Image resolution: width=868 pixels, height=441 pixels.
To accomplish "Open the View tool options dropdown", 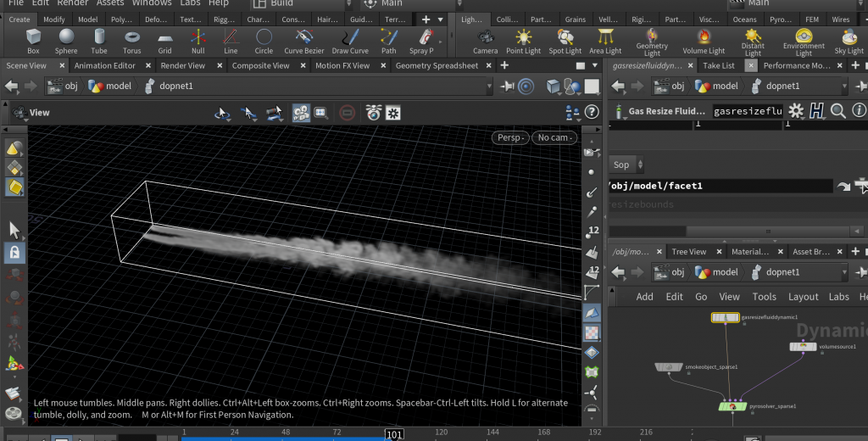I will tap(32, 113).
